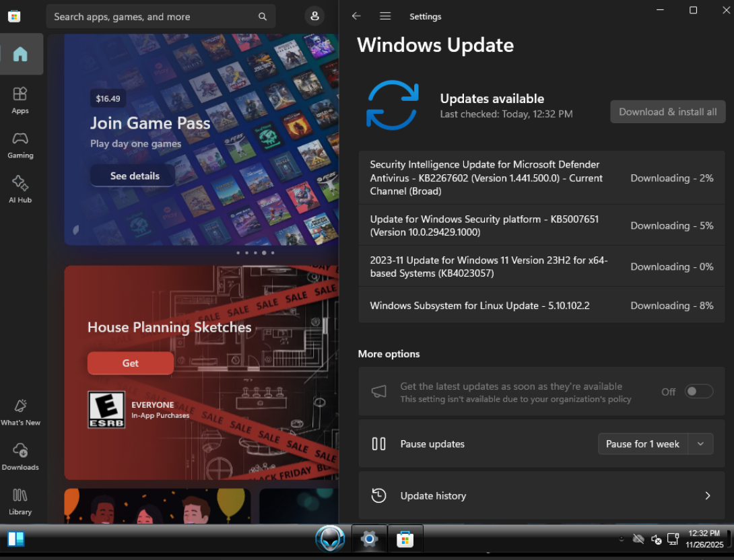734x560 pixels.
Task: Open the Settings hamburger navigation menu
Action: click(385, 16)
